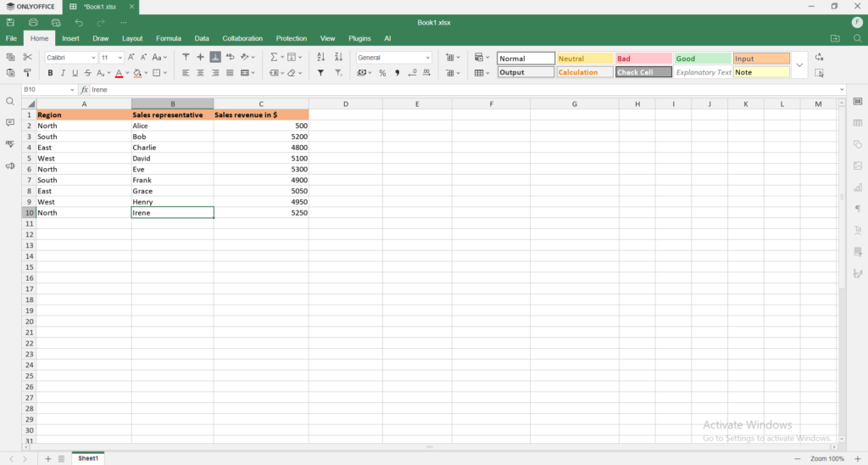
Task: Add a new sheet with plus button
Action: tap(48, 459)
